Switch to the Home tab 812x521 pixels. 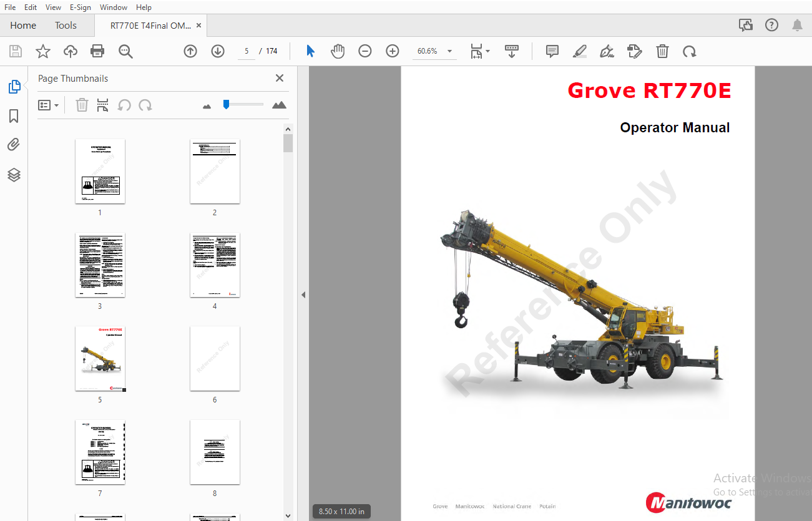23,26
